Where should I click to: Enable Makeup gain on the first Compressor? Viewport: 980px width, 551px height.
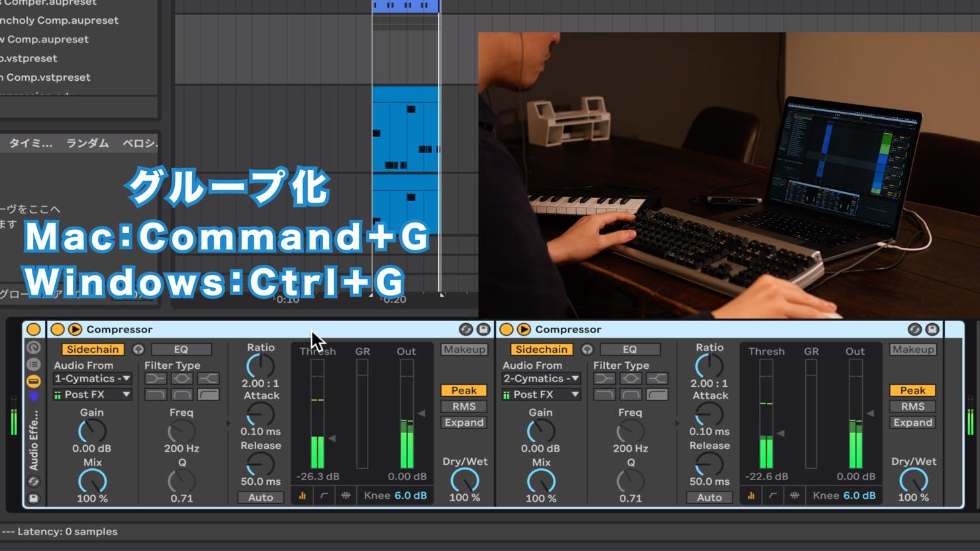[464, 349]
